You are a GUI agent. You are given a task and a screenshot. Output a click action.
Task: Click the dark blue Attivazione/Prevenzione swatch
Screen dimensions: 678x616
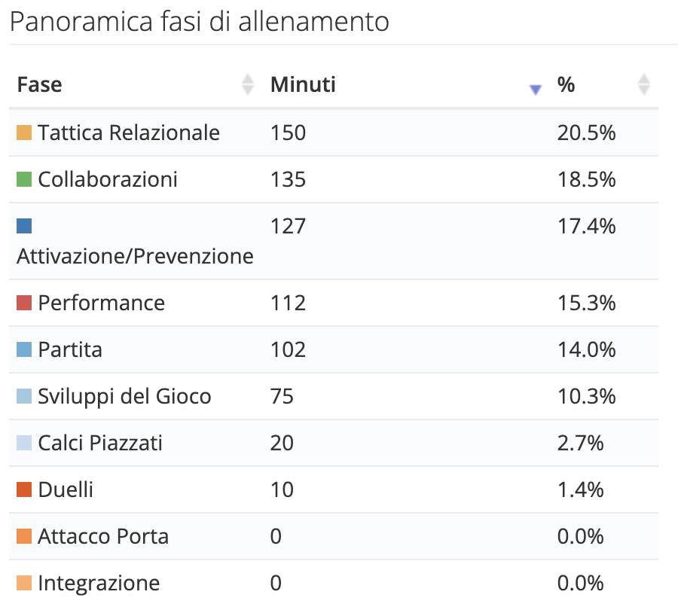(x=24, y=226)
